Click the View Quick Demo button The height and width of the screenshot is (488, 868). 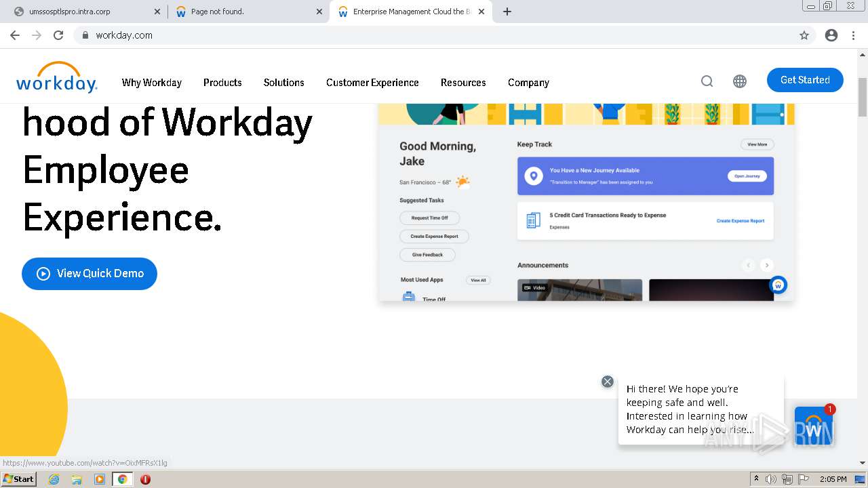click(x=90, y=273)
